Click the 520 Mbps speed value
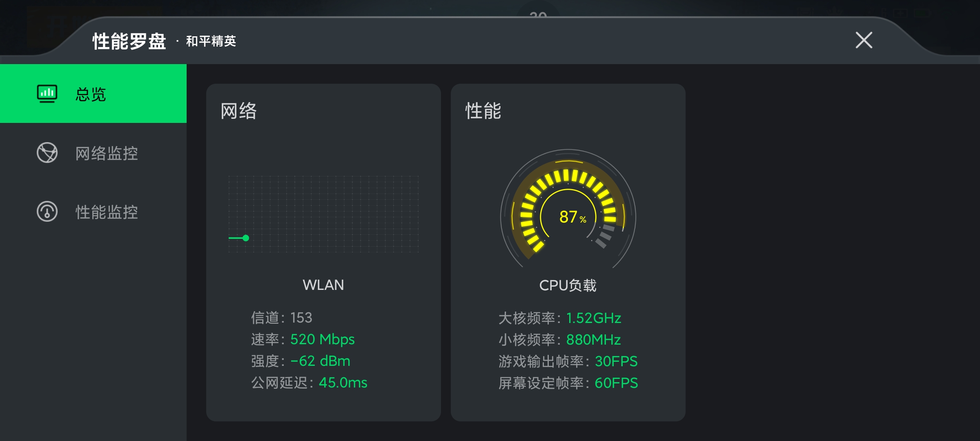Viewport: 980px width, 441px height. click(x=323, y=339)
